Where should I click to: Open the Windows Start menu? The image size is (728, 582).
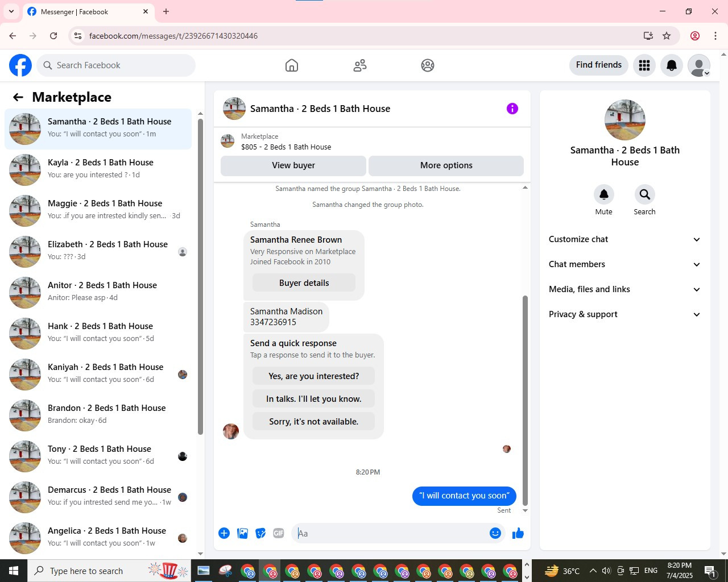(14, 571)
